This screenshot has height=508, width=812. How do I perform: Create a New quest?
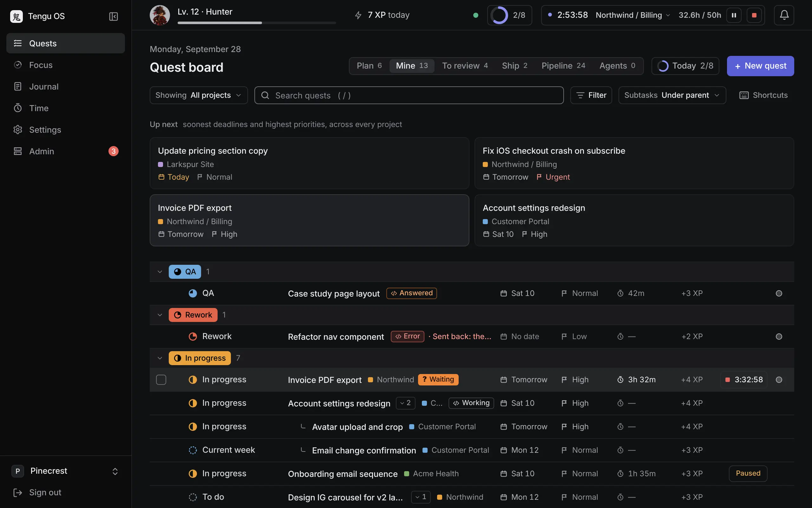tap(760, 66)
